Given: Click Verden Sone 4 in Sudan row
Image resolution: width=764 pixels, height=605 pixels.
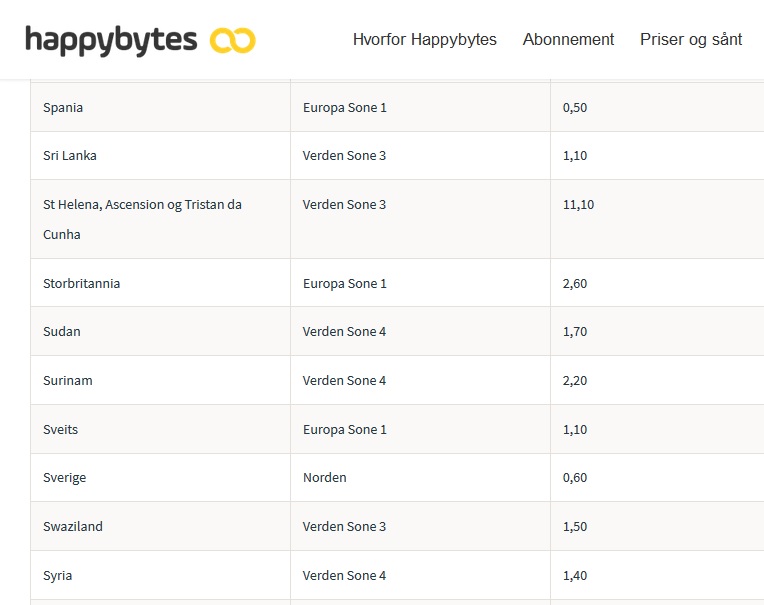Looking at the screenshot, I should pos(344,331).
